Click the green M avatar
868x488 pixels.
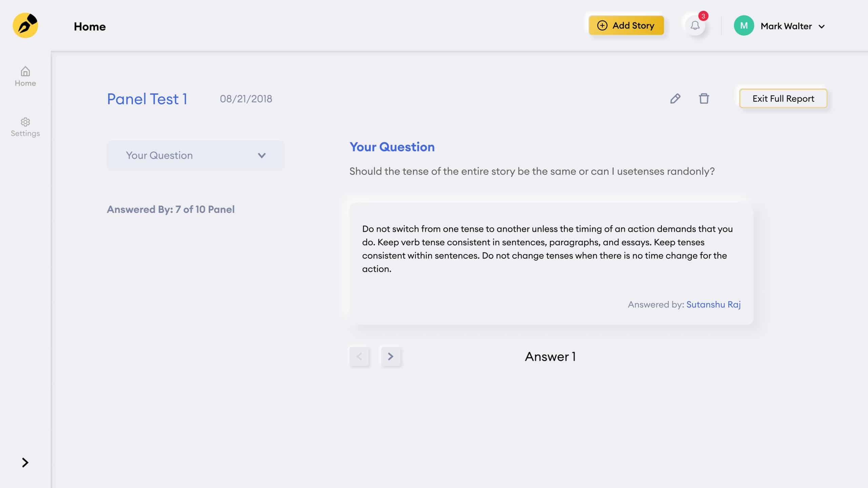click(x=744, y=26)
